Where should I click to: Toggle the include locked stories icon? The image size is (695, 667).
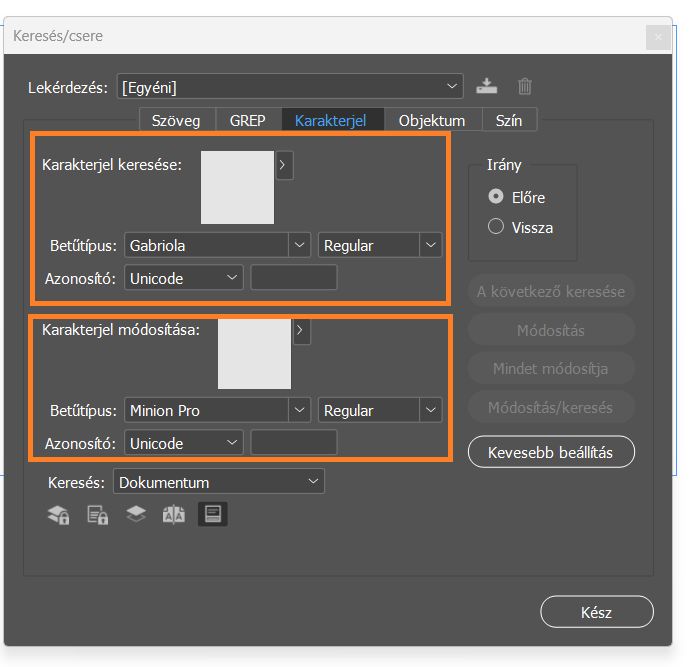[x=97, y=515]
